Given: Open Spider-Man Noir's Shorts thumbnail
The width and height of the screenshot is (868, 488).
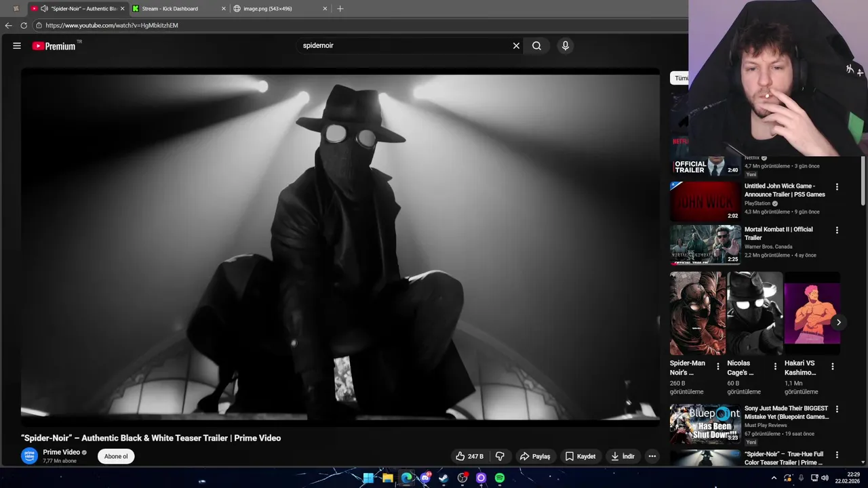Looking at the screenshot, I should click(698, 313).
